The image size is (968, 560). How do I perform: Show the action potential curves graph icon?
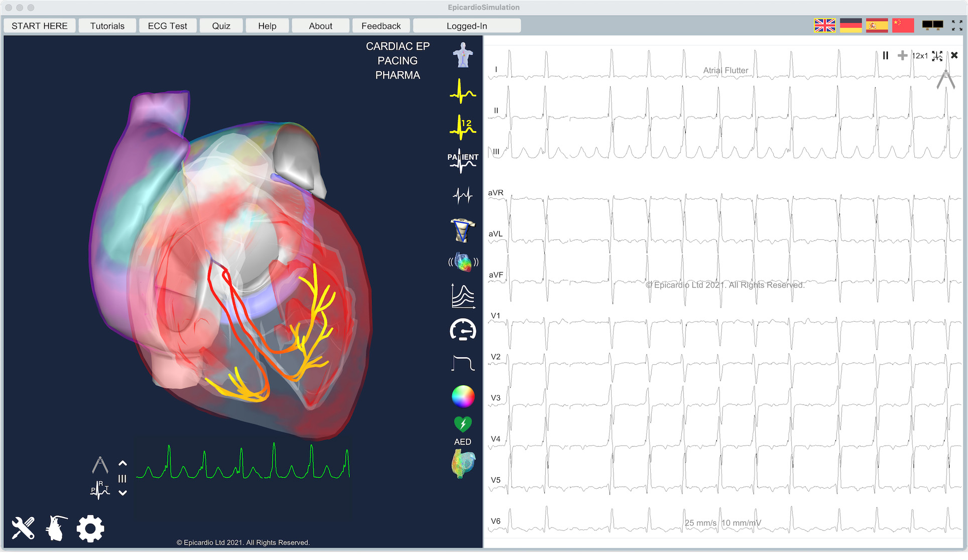[x=462, y=296]
